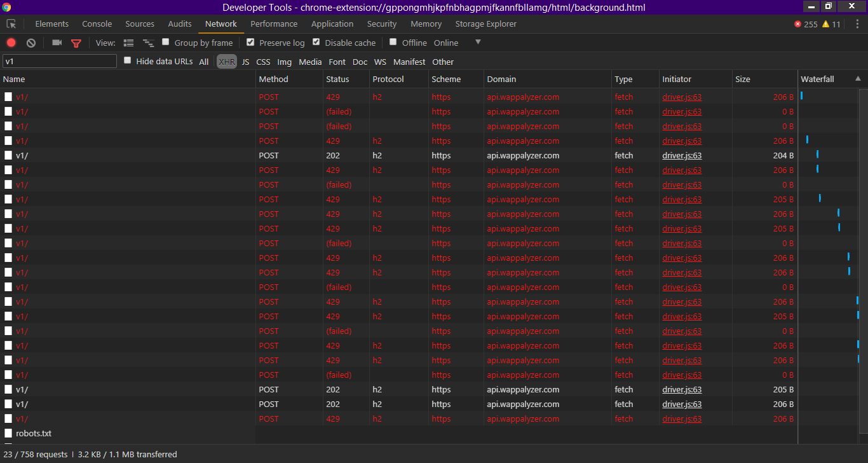Sort by the Size column header

tap(765, 79)
